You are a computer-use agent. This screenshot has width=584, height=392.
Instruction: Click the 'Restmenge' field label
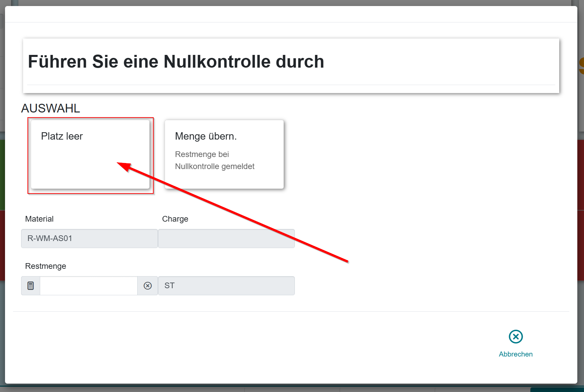pos(46,266)
